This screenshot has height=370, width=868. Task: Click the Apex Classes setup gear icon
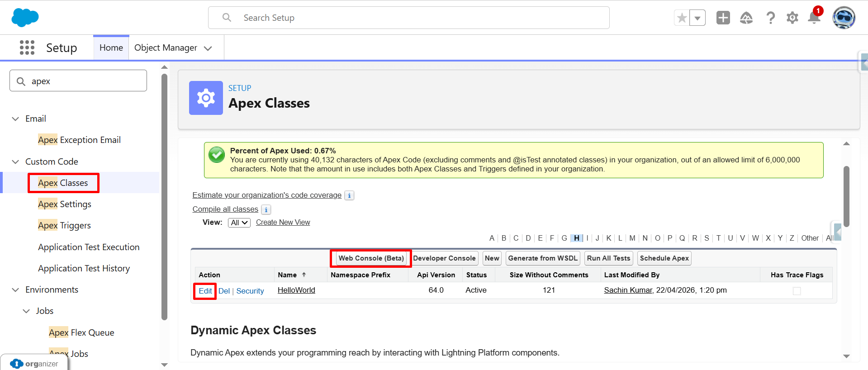click(x=206, y=98)
